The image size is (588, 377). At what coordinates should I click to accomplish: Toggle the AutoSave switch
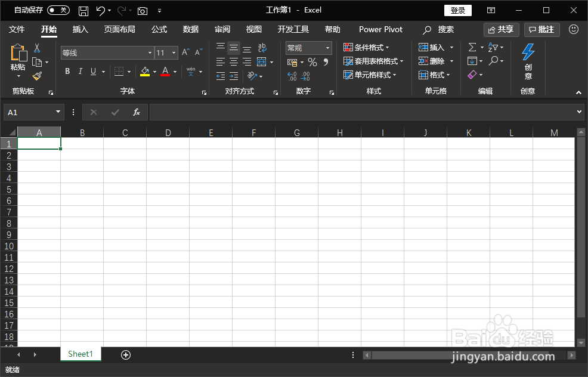click(58, 10)
